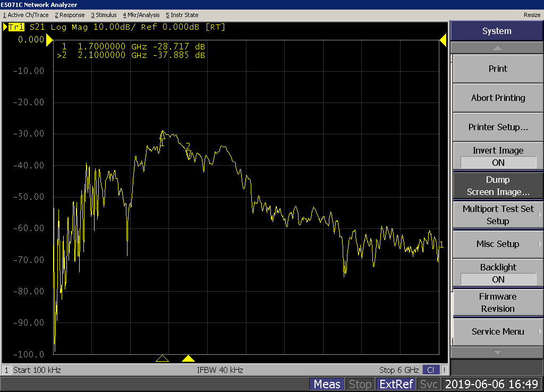Expand Multiport Test Set Setup submenu
544x392 pixels.
coord(497,215)
